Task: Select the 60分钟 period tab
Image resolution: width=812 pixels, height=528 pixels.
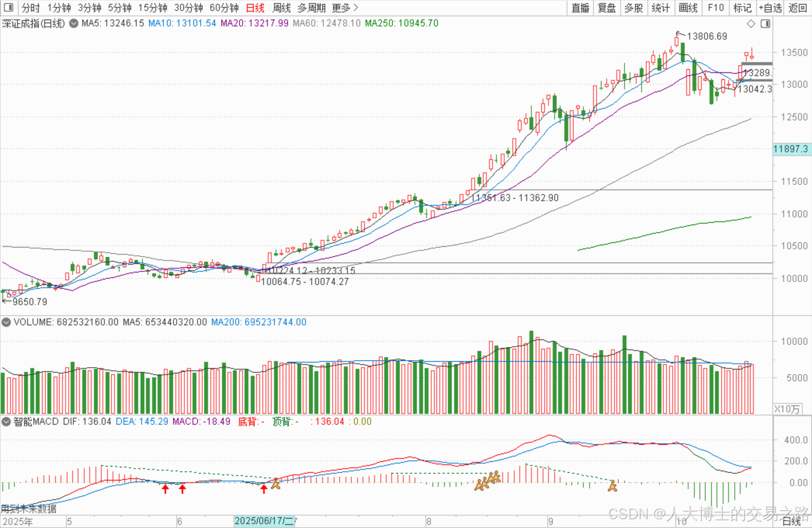Action: (x=224, y=8)
